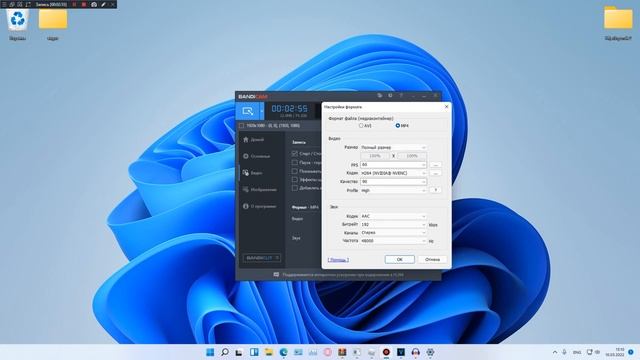Viewport: 640px width, 360px height.
Task: Toggle the Добавить checkbox in Bandicam
Action: coord(295,188)
